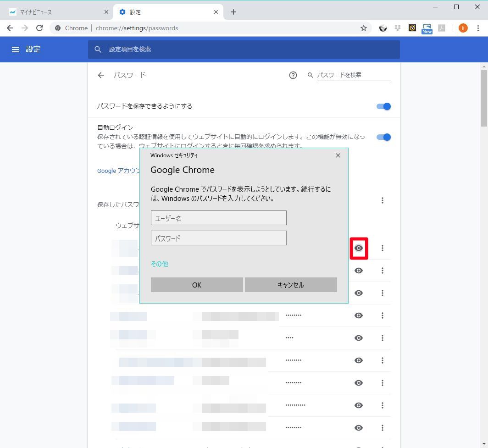This screenshot has height=448, width=488.
Task: Open more actions for second saved password
Action: 383,271
